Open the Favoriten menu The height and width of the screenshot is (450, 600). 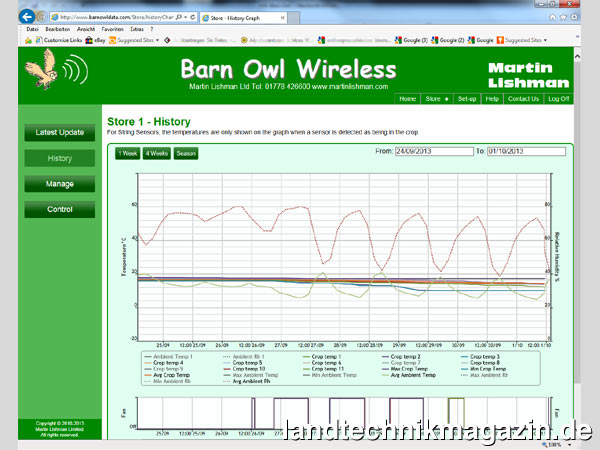107,29
